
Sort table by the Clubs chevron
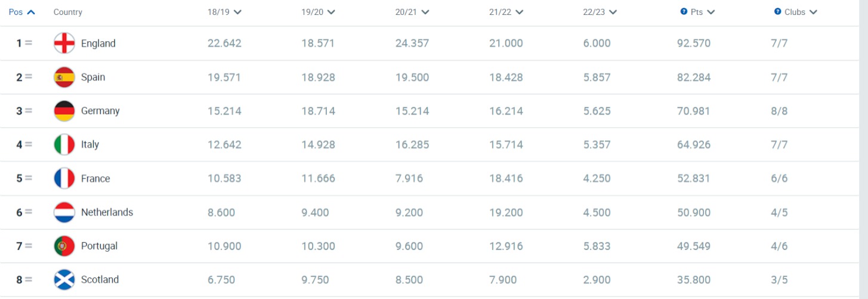(x=813, y=12)
